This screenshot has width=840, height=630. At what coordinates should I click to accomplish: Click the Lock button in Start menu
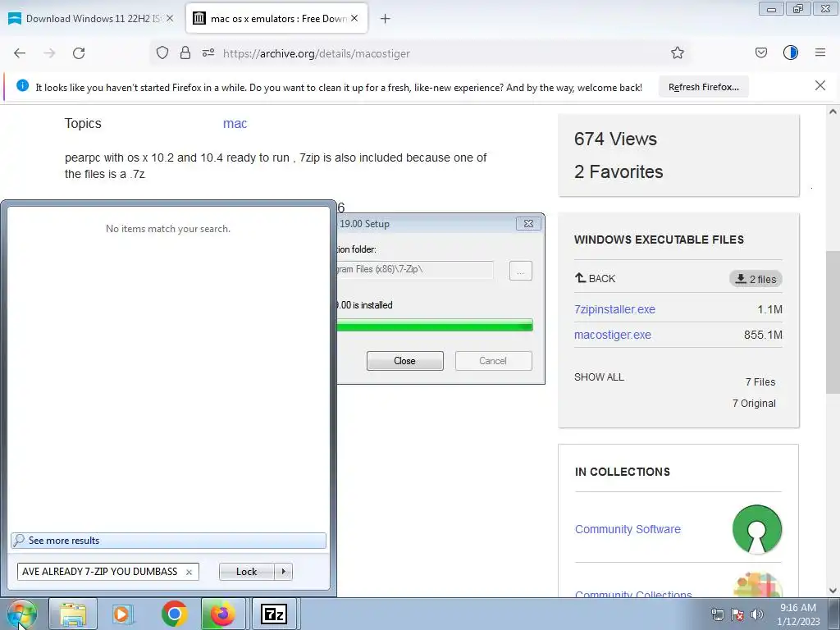pyautogui.click(x=246, y=572)
